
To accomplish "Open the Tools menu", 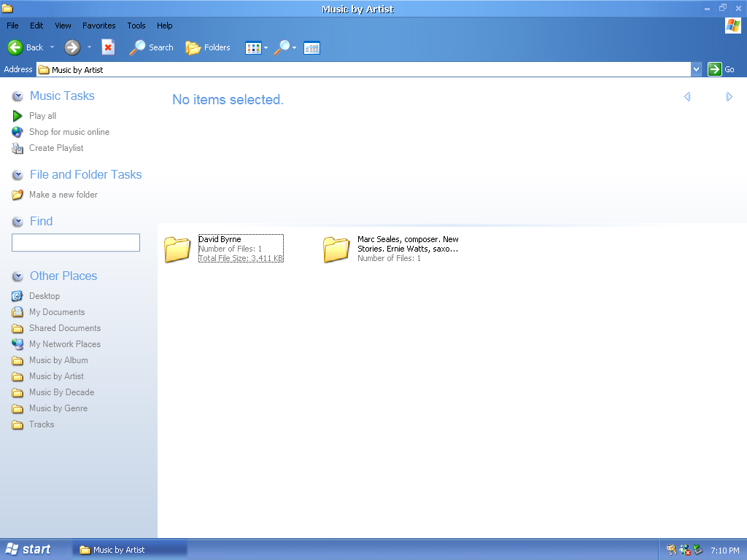I will pyautogui.click(x=136, y=26).
